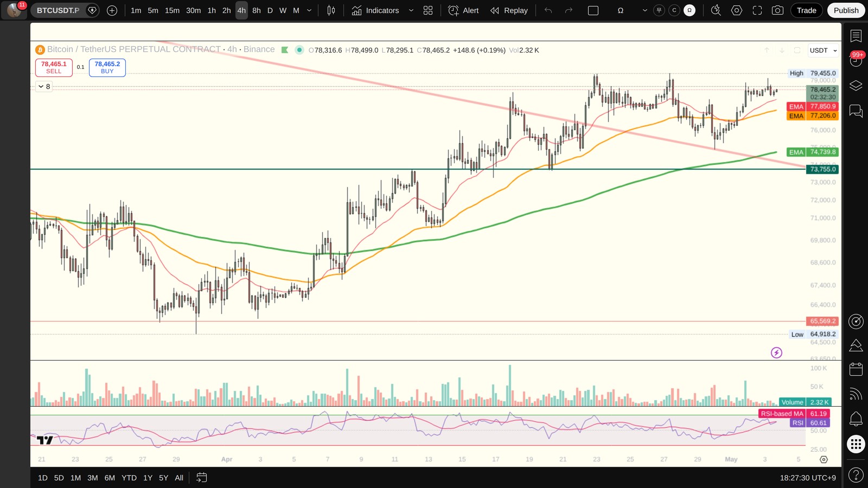Open calendar icon in right sidebar
The image size is (868, 488).
coord(856,369)
